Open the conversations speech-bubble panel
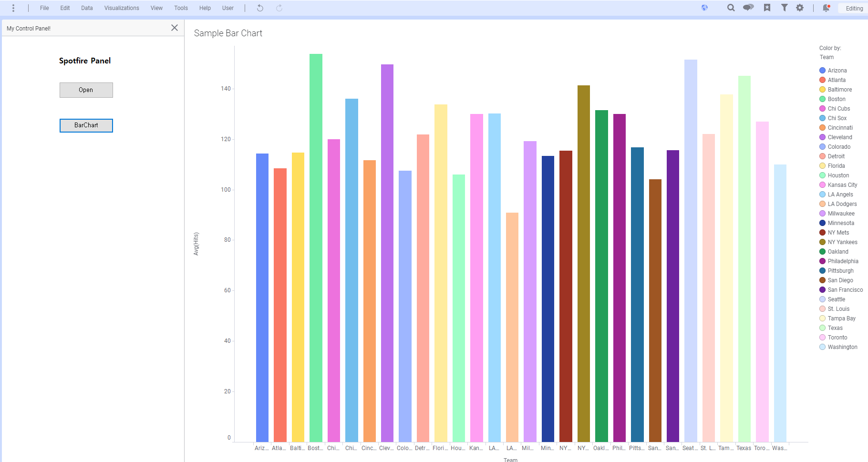The image size is (868, 462). [x=748, y=8]
